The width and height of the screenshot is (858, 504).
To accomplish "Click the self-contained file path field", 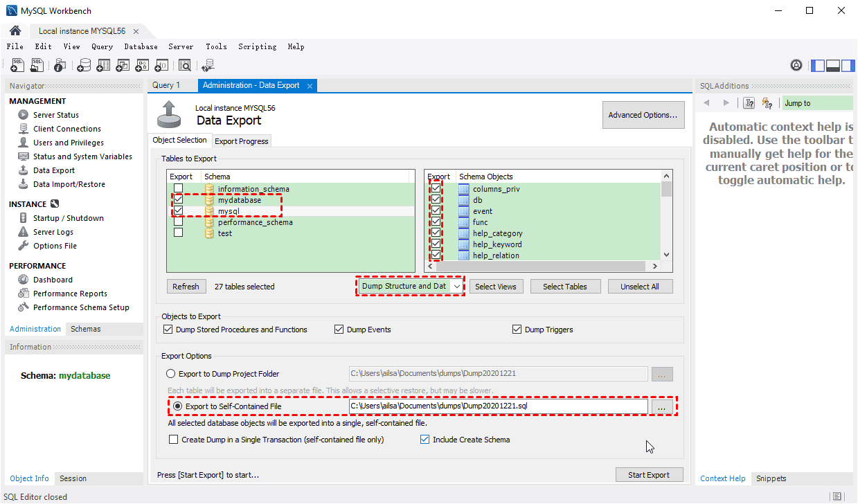I will [498, 406].
